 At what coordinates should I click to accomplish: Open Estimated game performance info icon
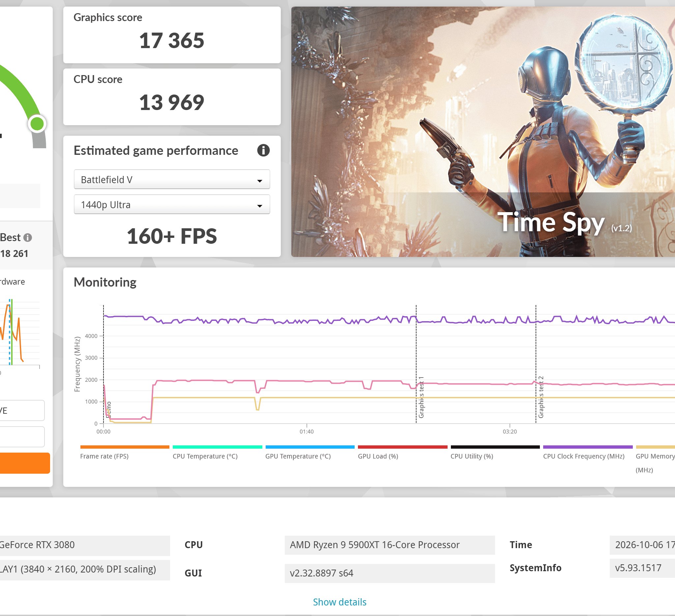pyautogui.click(x=263, y=151)
